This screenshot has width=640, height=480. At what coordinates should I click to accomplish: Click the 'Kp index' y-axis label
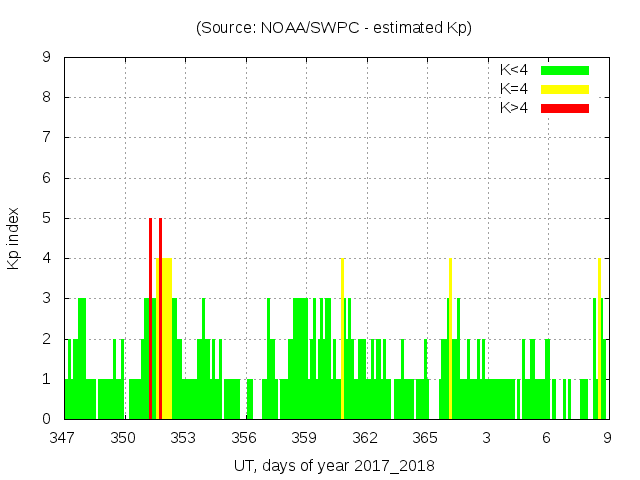tap(14, 238)
